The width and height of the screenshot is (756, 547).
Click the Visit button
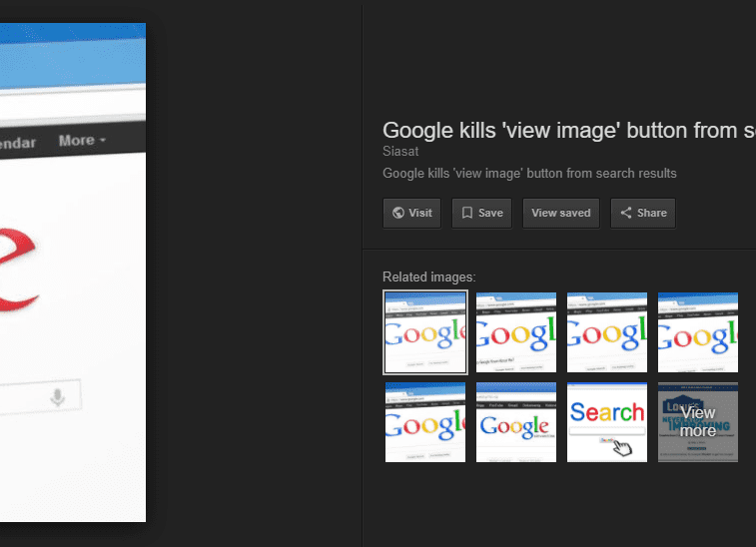[x=411, y=213]
